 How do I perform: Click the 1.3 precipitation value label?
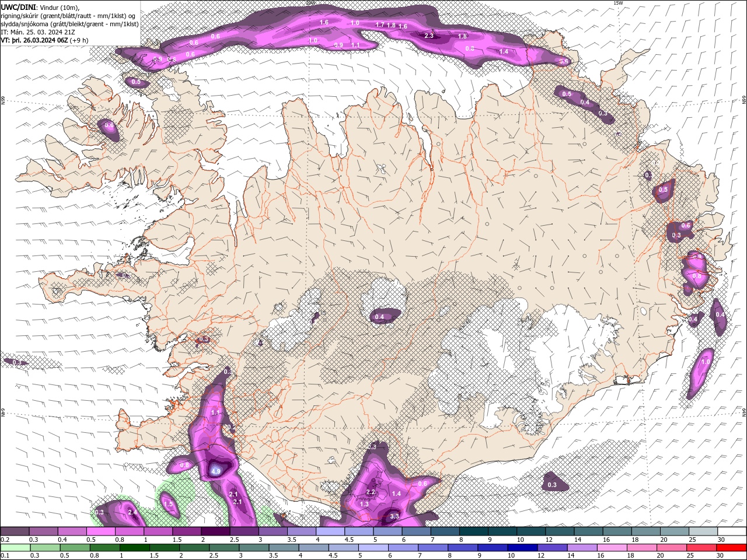tap(364, 504)
